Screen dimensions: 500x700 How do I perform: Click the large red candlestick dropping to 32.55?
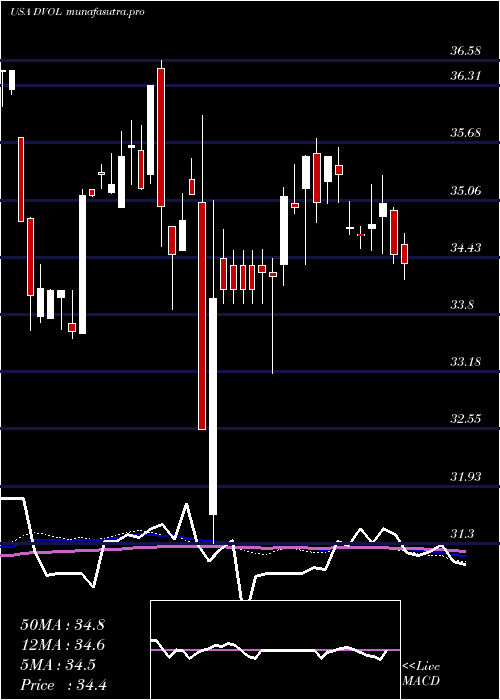[x=202, y=316]
